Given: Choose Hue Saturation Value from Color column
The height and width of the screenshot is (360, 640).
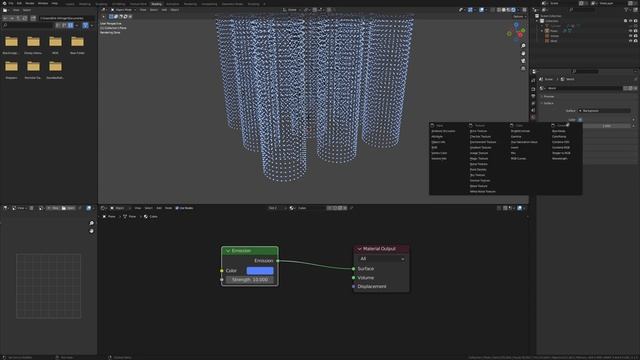Looking at the screenshot, I should pos(524,142).
